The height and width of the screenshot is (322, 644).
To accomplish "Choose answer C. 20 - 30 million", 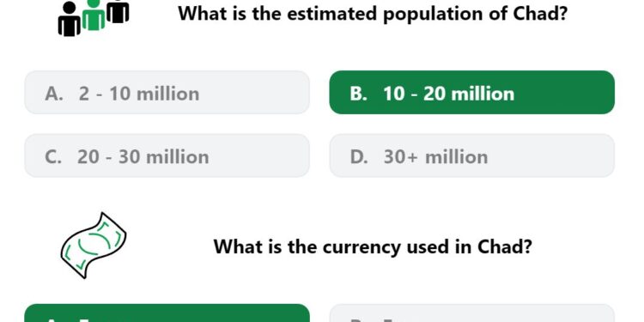I will [x=167, y=155].
